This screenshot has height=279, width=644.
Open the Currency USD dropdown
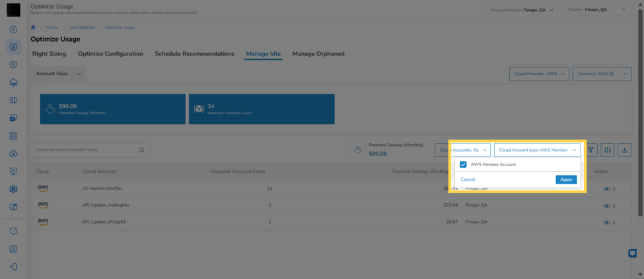602,74
